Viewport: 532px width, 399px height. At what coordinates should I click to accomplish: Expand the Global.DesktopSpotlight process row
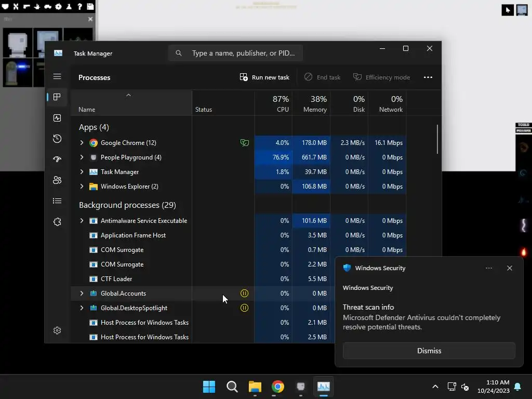coord(82,308)
